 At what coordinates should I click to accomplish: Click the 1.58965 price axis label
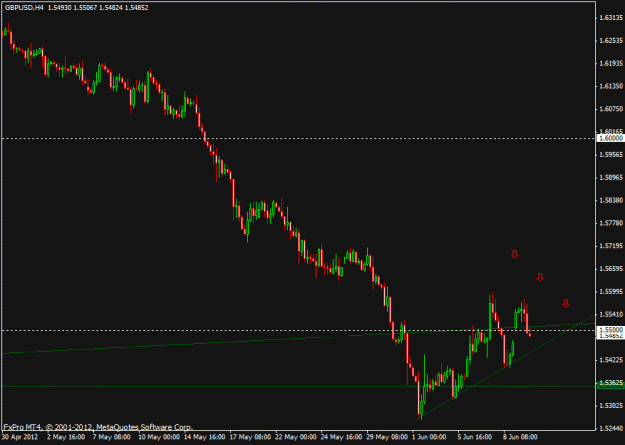611,177
